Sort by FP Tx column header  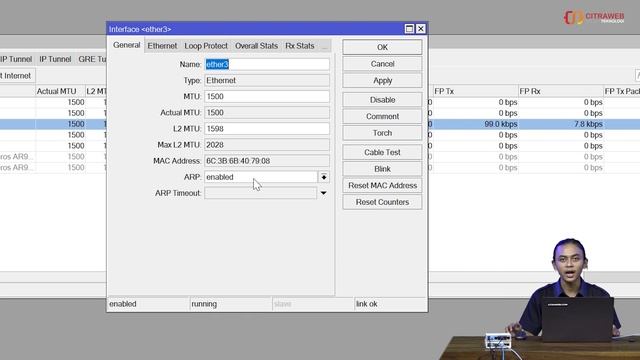(x=475, y=91)
